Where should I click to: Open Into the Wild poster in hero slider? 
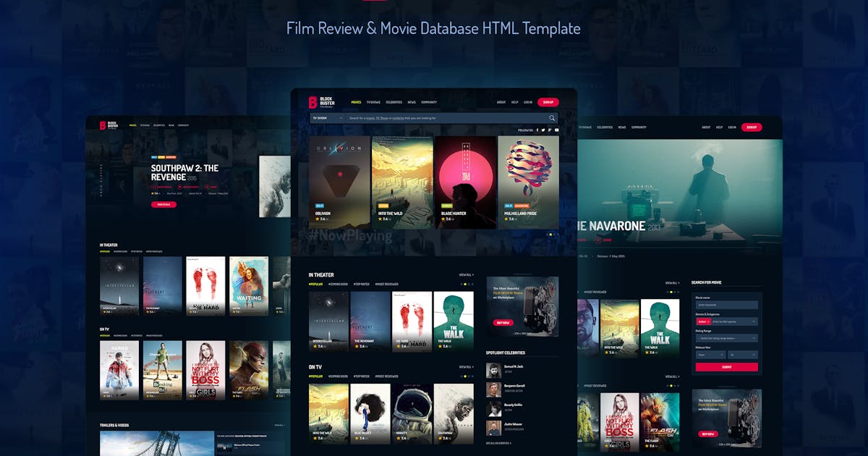click(402, 182)
